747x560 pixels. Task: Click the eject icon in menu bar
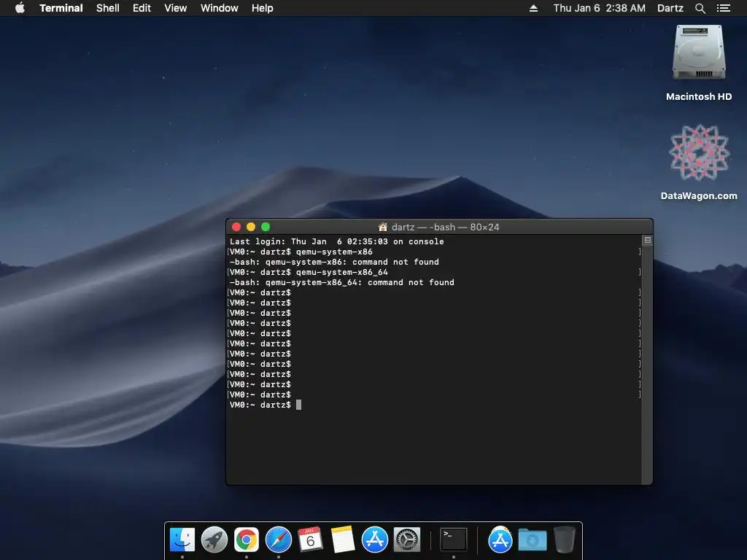pyautogui.click(x=533, y=8)
